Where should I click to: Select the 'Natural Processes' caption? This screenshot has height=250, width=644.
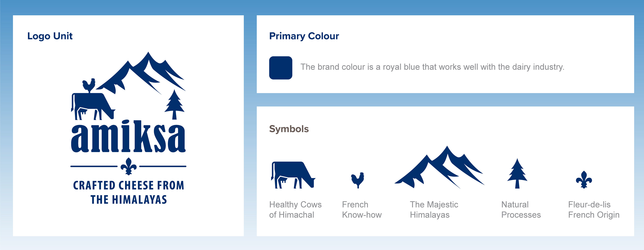[521, 210]
